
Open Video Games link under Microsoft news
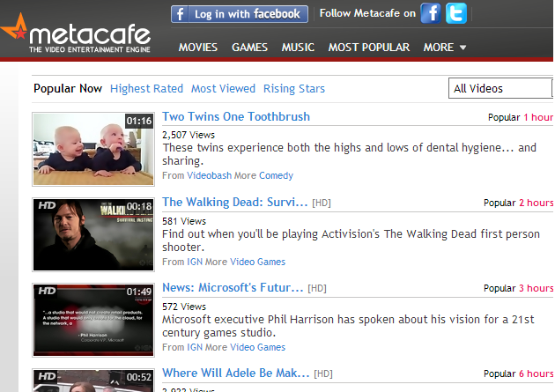[x=257, y=347]
